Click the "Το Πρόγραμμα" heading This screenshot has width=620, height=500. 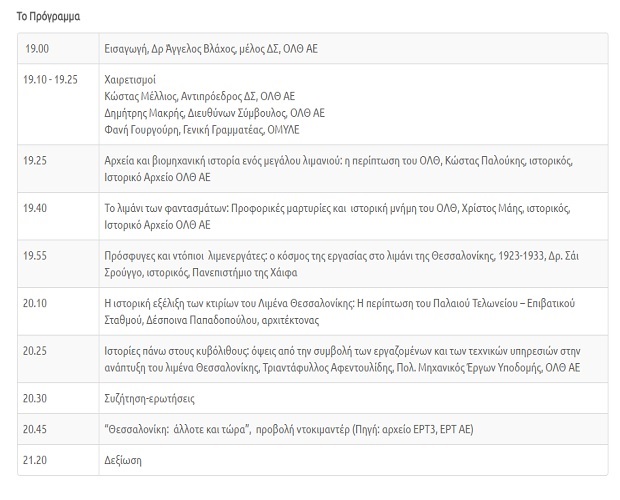(x=49, y=17)
